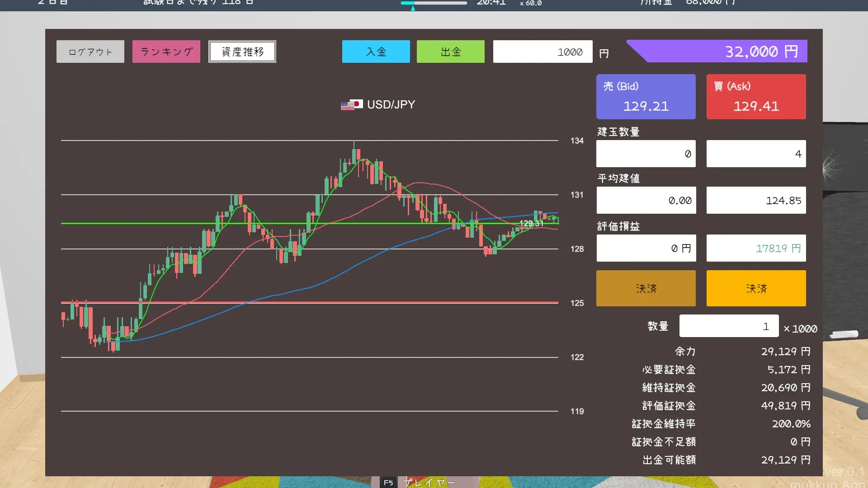868x488 pixels.
Task: Click the ログアウト logout button
Action: (90, 52)
